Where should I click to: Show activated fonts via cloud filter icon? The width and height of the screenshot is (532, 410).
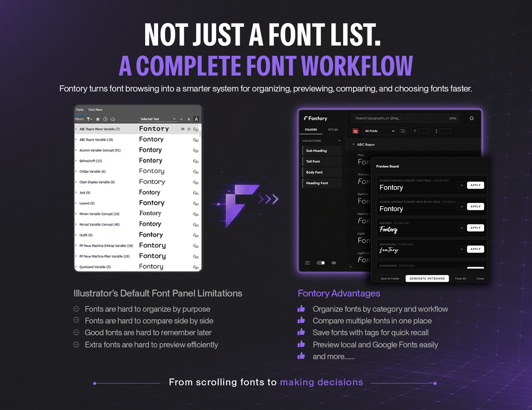[x=113, y=119]
